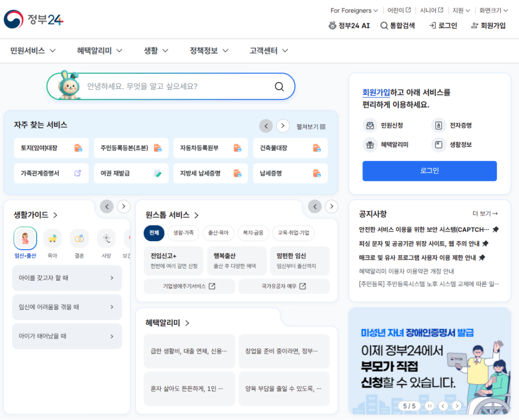Viewport: 519px width, 420px height.
Task: Click the 정부24 logo
Action: pyautogui.click(x=33, y=19)
